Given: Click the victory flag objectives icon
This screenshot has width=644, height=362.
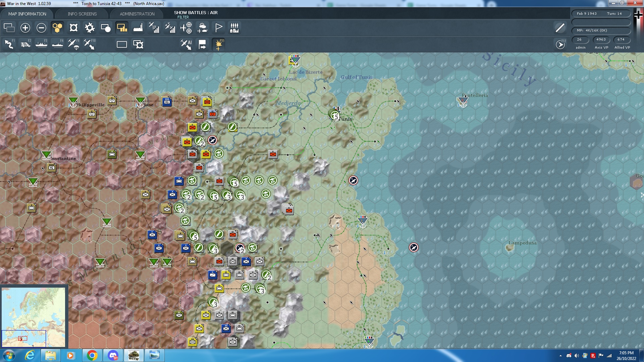Looking at the screenshot, I should [219, 28].
